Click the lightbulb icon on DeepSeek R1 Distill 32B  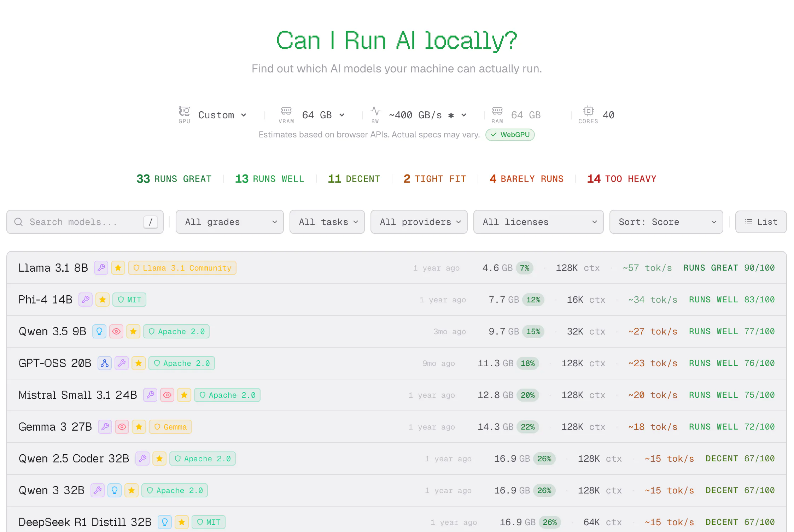click(165, 522)
